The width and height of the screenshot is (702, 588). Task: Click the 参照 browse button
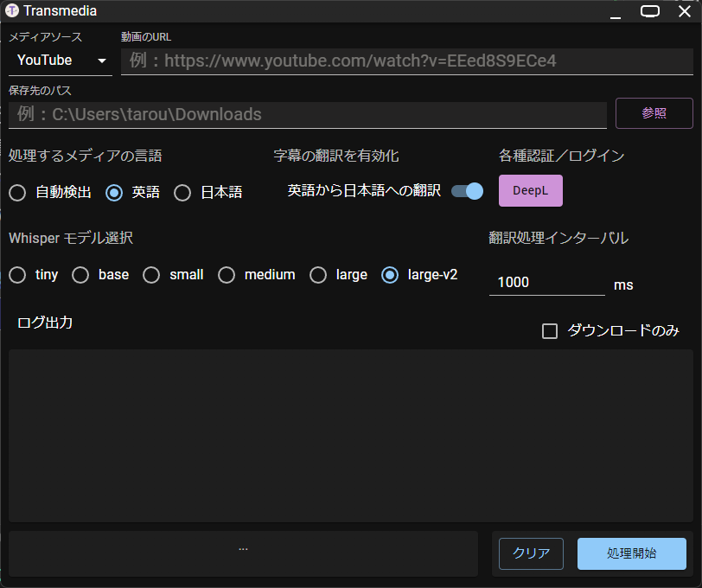tap(654, 113)
